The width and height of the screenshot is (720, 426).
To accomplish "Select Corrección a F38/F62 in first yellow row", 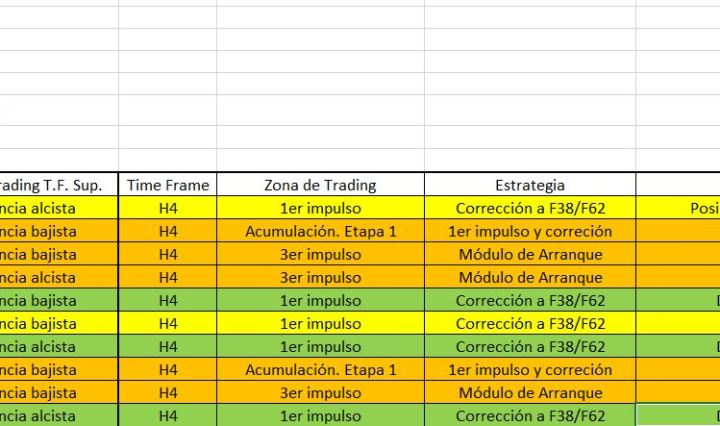I will click(530, 208).
